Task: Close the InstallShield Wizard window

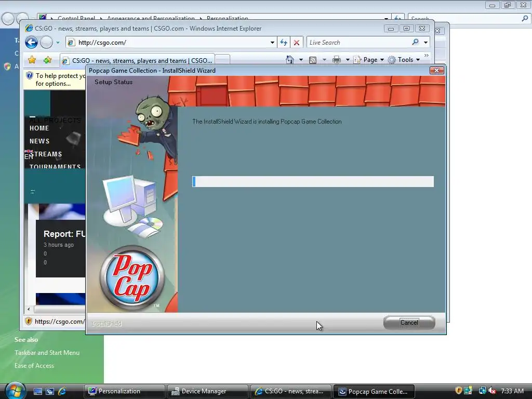Action: [x=436, y=70]
